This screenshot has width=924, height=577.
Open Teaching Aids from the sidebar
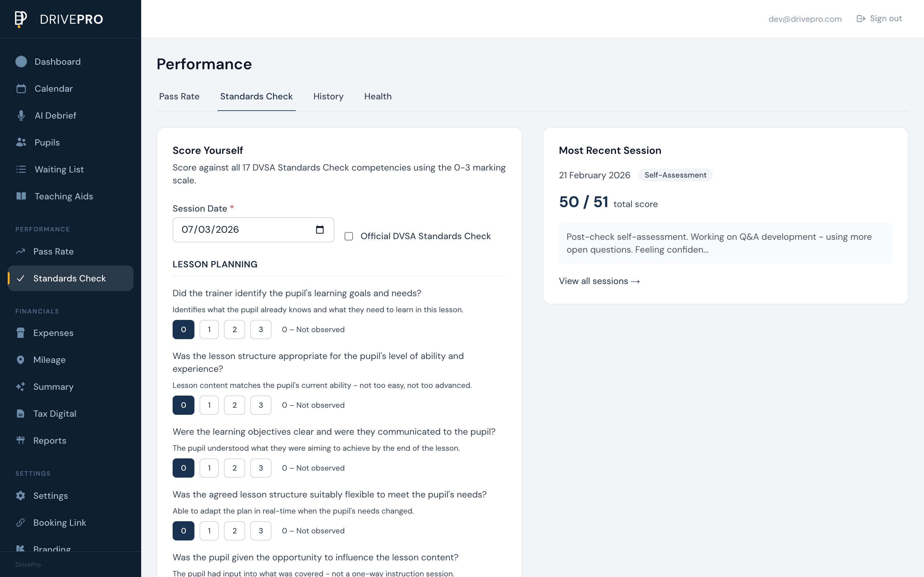21,196
